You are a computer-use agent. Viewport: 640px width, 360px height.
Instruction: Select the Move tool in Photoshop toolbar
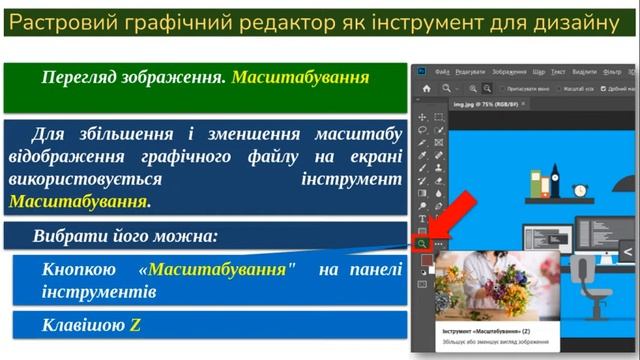(422, 117)
